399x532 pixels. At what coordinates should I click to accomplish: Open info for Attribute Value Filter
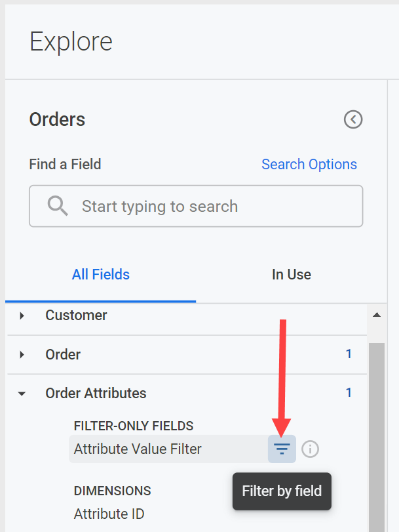coord(310,449)
